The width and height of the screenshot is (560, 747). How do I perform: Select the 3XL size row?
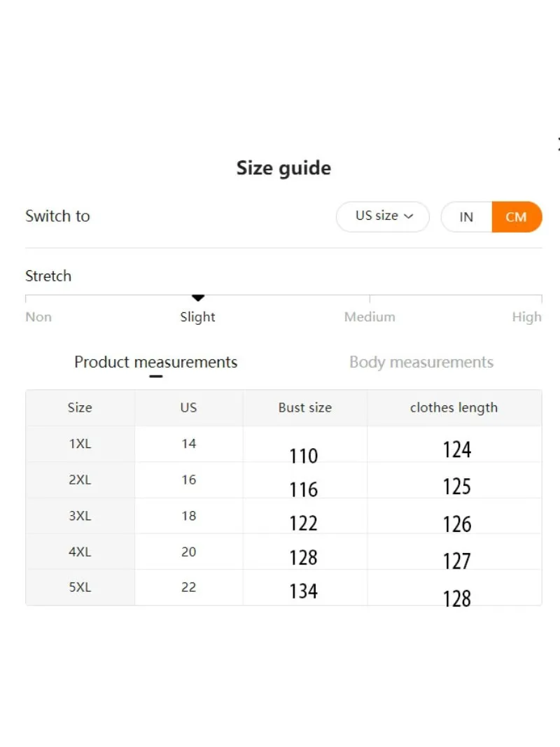coord(283,516)
